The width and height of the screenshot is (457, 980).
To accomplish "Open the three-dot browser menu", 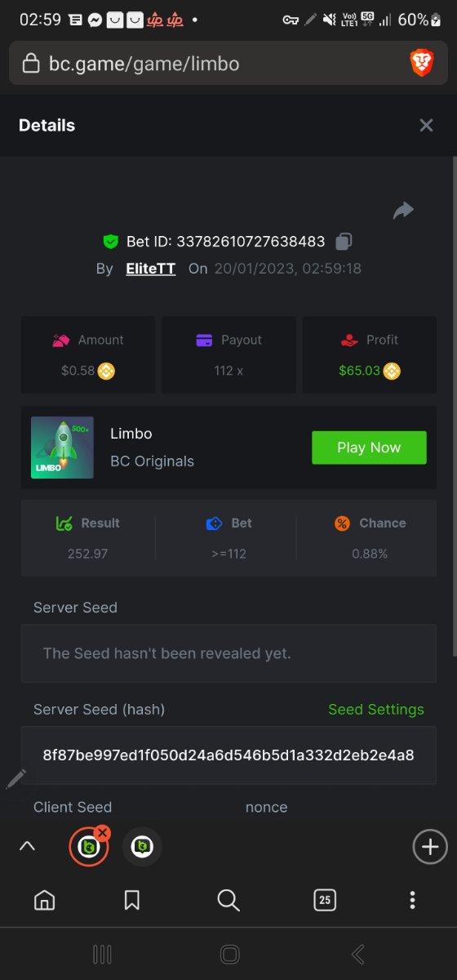I will tap(412, 900).
